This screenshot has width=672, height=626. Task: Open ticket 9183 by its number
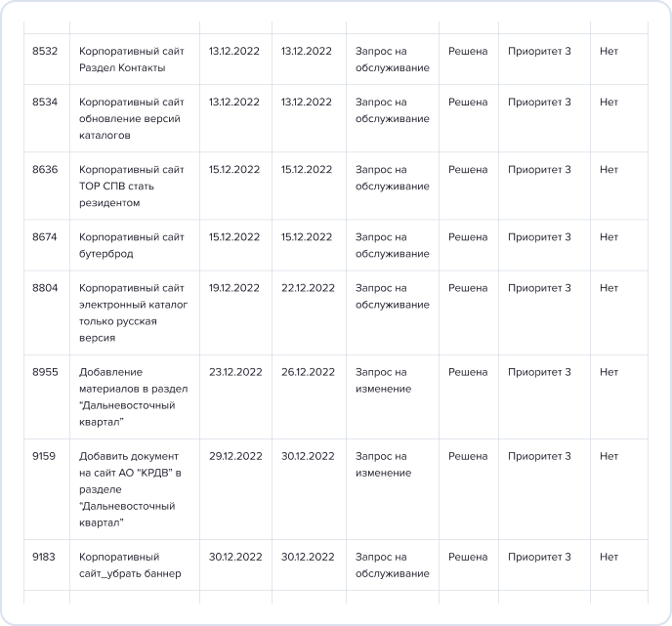coord(45,557)
